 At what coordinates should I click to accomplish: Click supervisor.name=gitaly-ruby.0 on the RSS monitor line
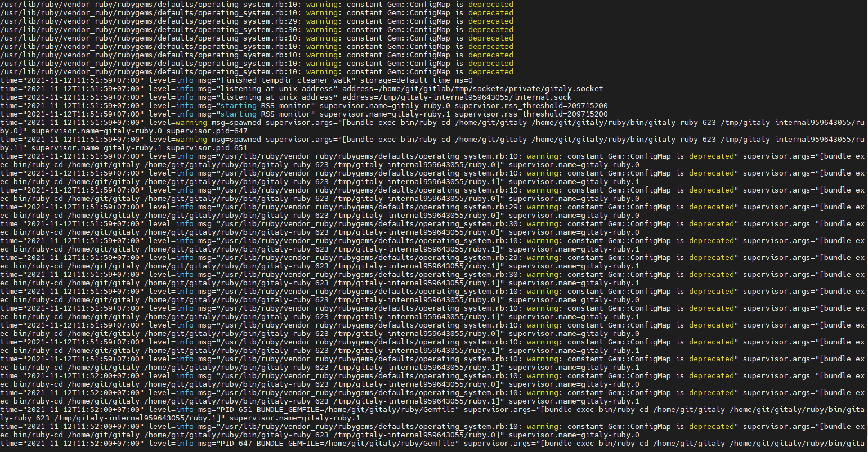[385, 106]
